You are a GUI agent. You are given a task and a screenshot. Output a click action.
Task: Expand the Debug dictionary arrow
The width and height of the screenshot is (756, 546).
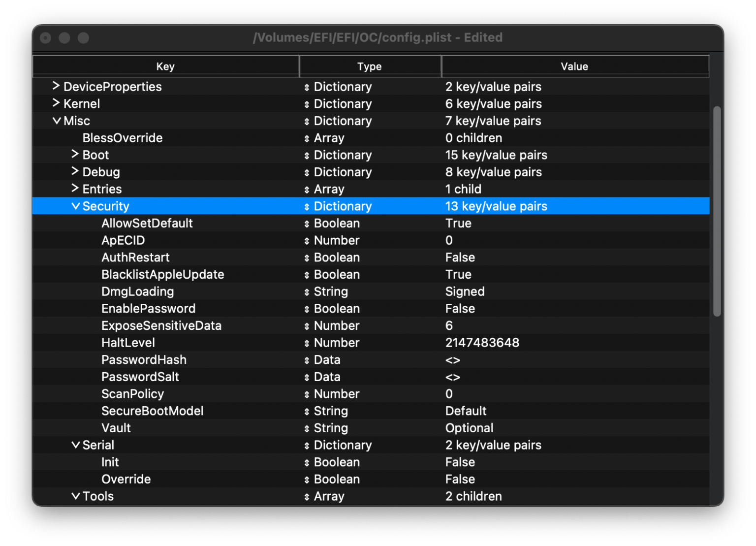[x=75, y=171]
